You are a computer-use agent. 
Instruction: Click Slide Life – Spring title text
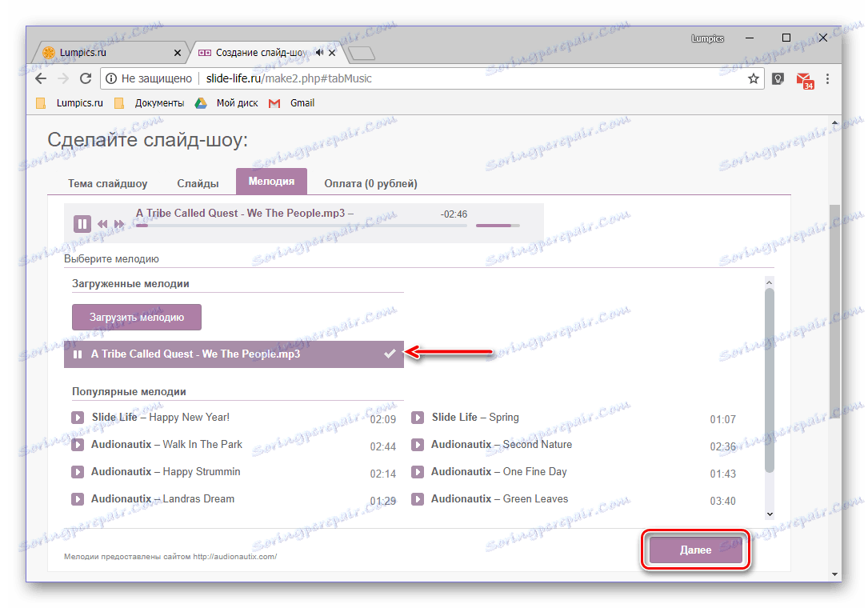coord(475,417)
